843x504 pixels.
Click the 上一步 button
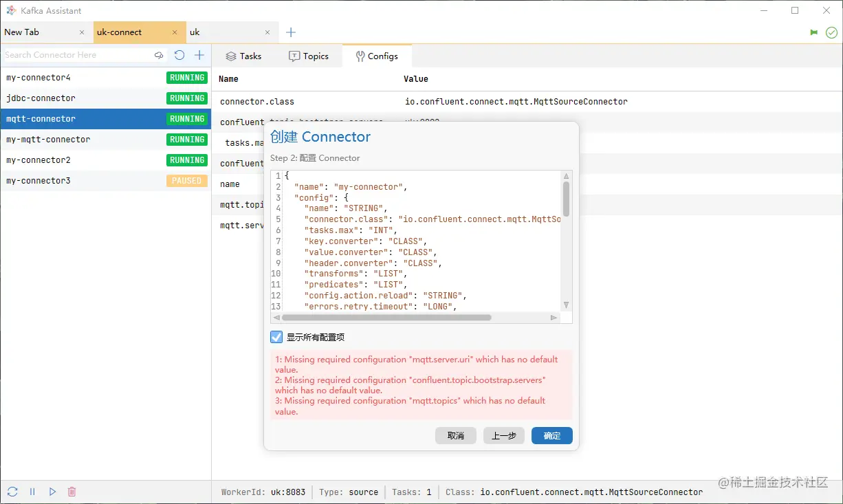click(x=504, y=435)
